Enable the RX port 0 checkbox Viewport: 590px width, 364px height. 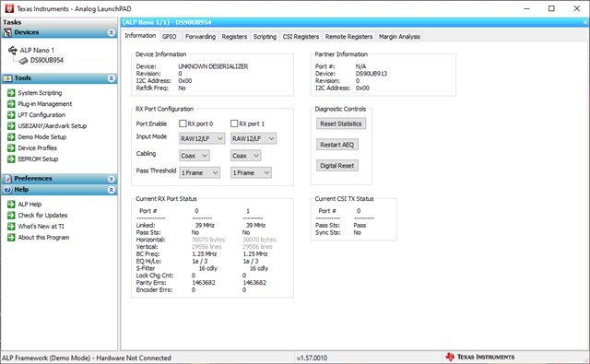point(183,123)
